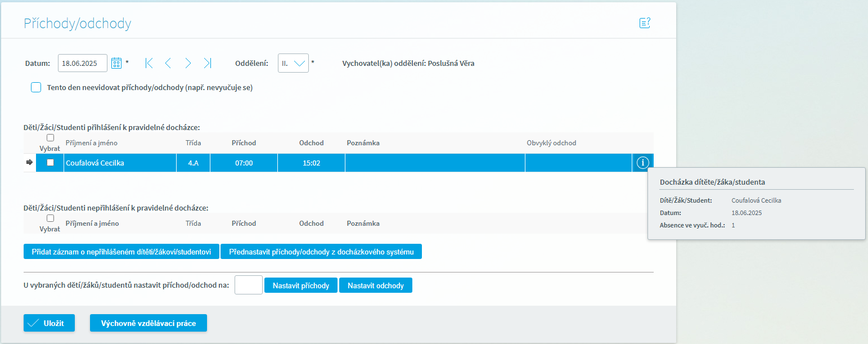Screen dimensions: 868x344
Task: Toggle select-all checkbox for unregistered students
Action: pyautogui.click(x=51, y=218)
